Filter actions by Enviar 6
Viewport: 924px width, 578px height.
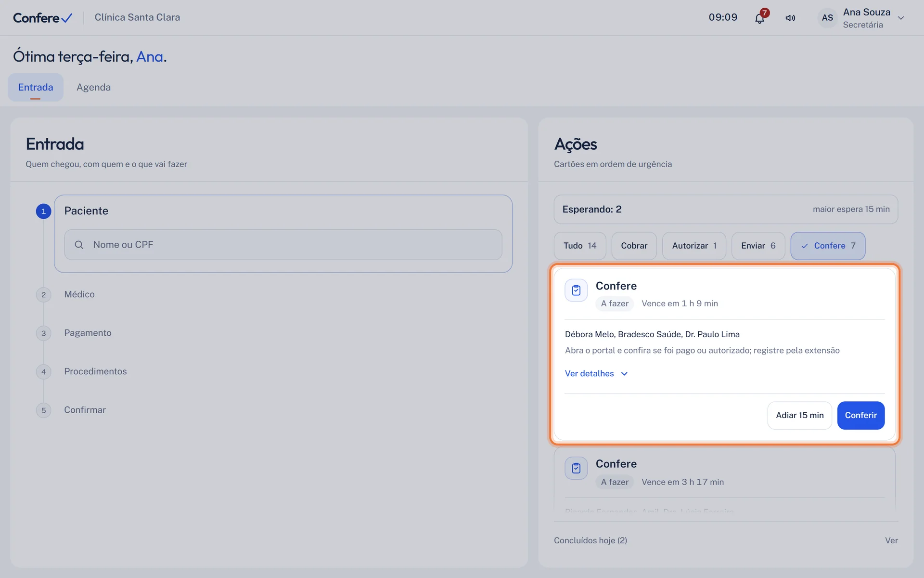point(758,246)
